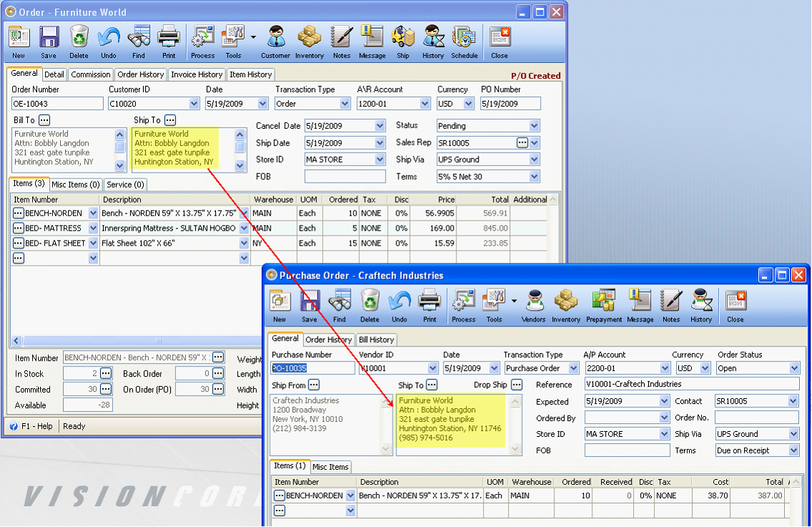Save the order in Order window
Image resolution: width=812 pixels, height=527 pixels.
[x=49, y=42]
